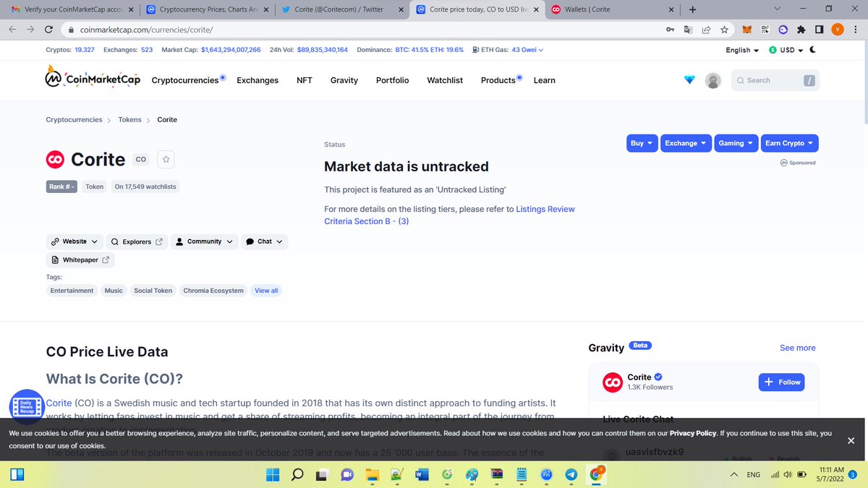
Task: Expand the Website dropdown
Action: point(75,241)
